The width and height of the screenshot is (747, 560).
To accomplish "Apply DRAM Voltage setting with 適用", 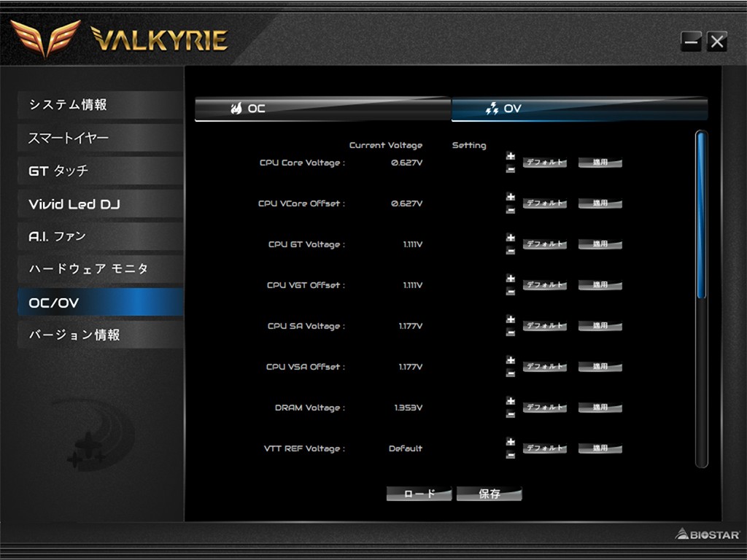I will click(600, 408).
